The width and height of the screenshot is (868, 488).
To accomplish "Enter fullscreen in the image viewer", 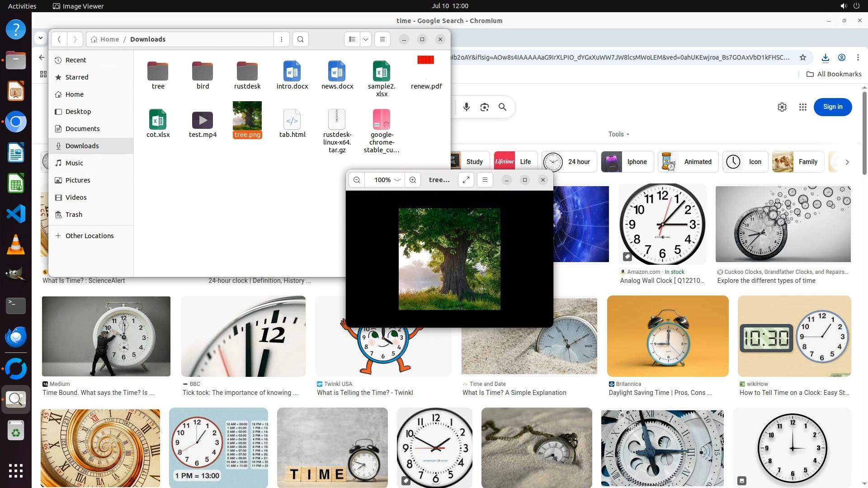I will point(466,180).
